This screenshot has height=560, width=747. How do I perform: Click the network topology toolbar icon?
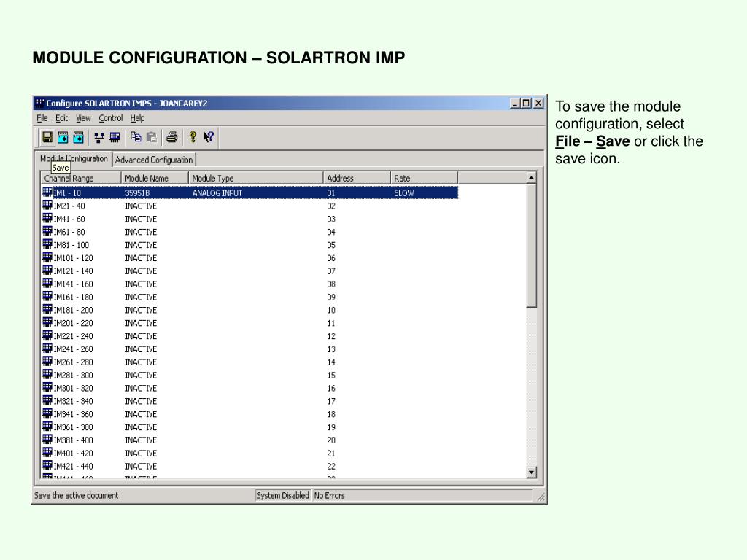pos(99,138)
